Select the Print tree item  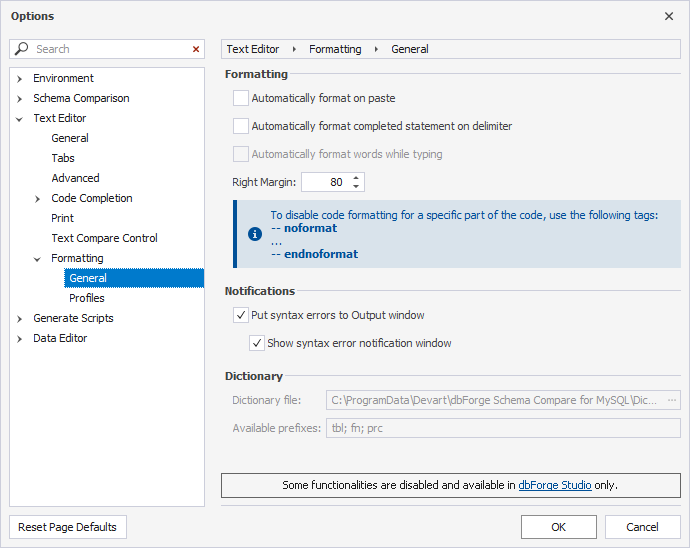click(62, 218)
